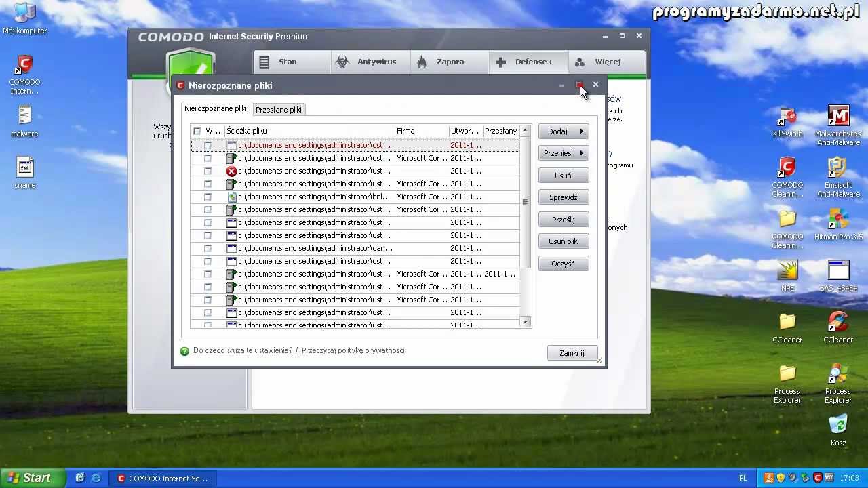Open SAS_484E4 desktop icon
This screenshot has width=868, height=488.
(838, 277)
